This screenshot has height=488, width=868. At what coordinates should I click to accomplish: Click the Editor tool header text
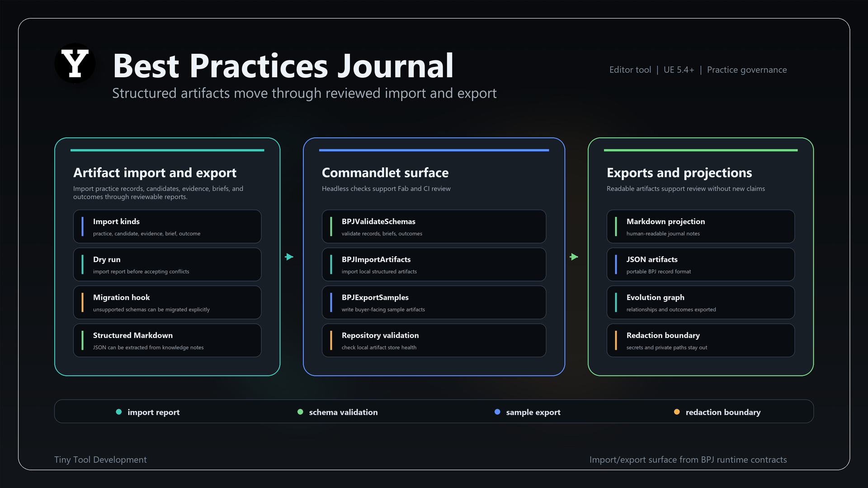(630, 70)
